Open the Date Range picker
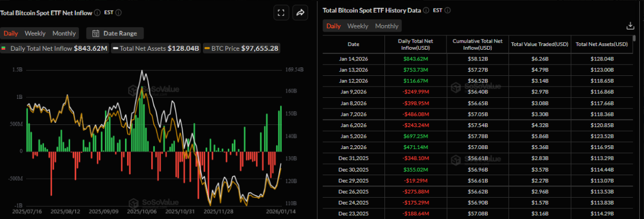Image resolution: width=644 pixels, height=219 pixels. pos(114,33)
